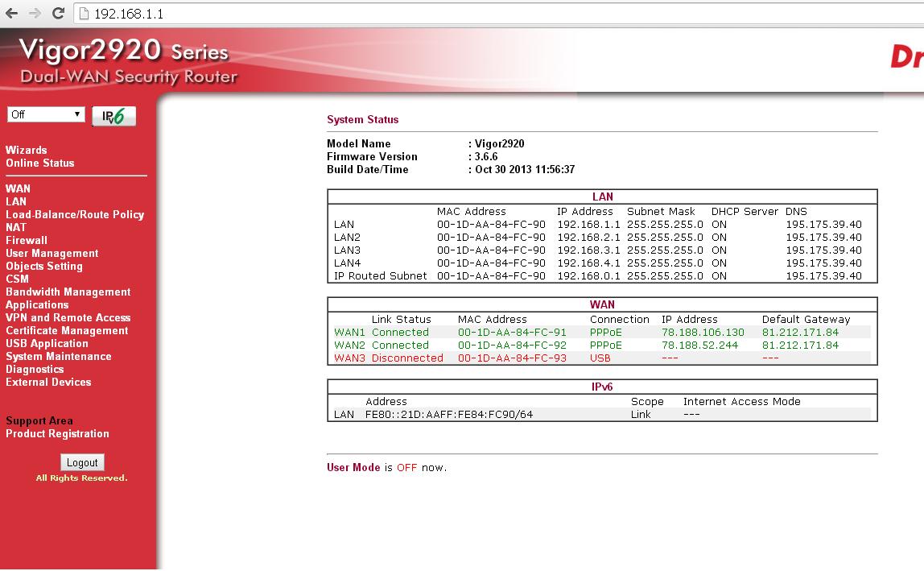
Task: Select the Firewall menu item
Action: 27,241
